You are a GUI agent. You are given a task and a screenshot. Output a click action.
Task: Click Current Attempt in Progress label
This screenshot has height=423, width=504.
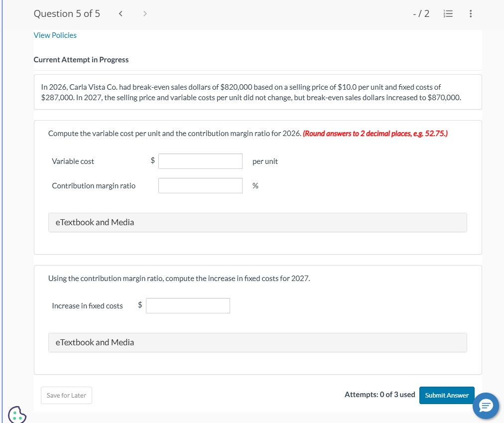point(81,60)
